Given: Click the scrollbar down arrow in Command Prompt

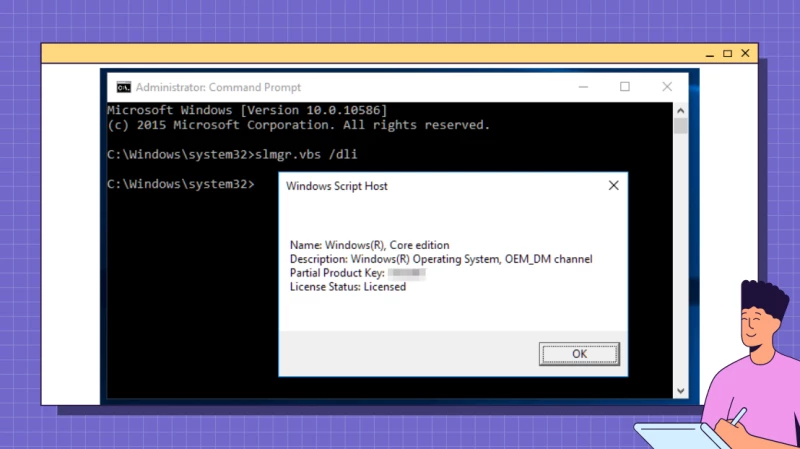Looking at the screenshot, I should tap(681, 389).
